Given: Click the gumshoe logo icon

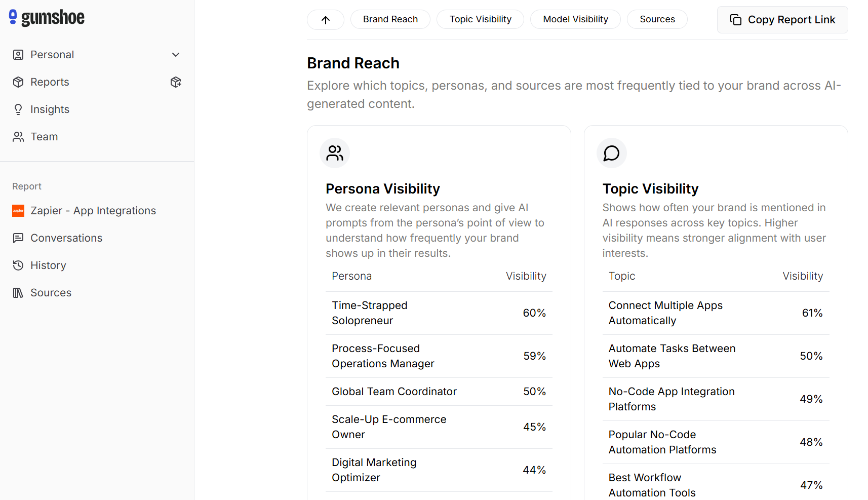Looking at the screenshot, I should tap(13, 17).
